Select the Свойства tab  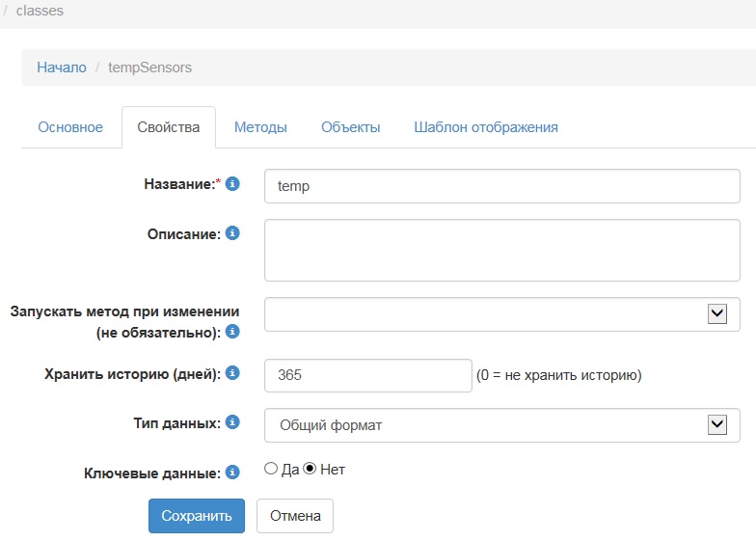(x=169, y=127)
